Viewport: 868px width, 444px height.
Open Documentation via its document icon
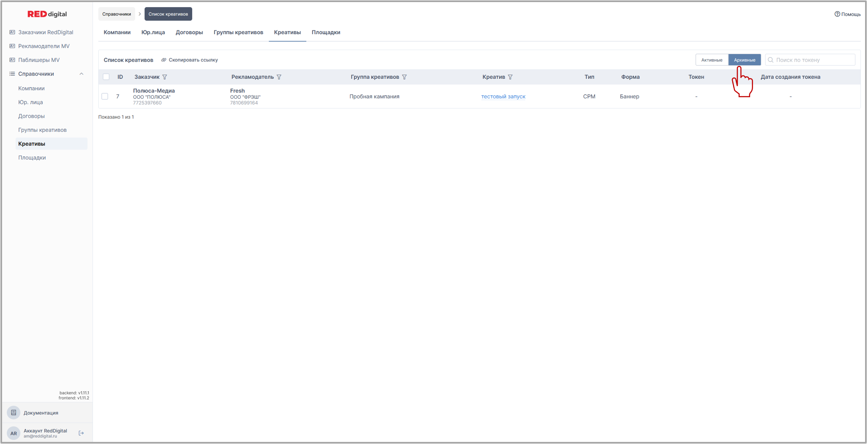[14, 413]
